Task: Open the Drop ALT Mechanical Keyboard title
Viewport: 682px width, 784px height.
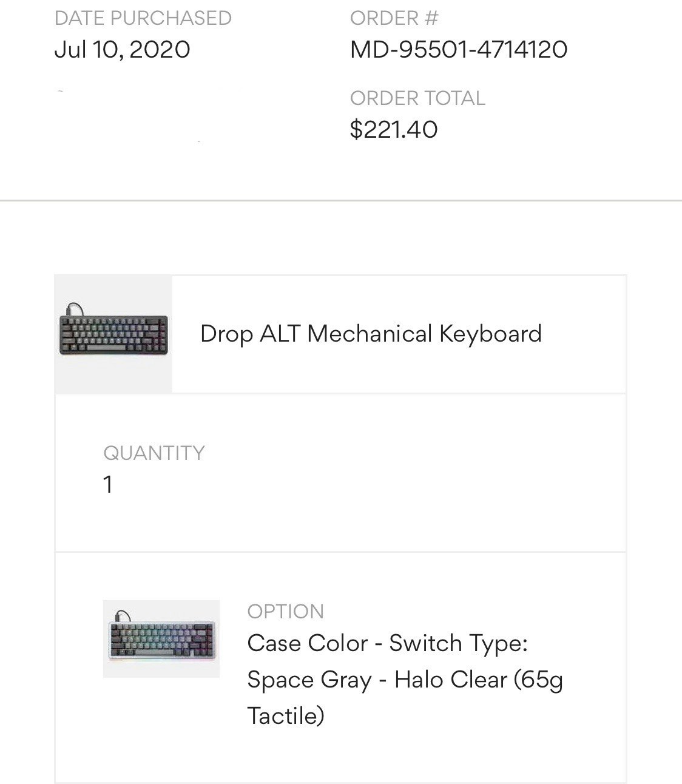Action: coord(371,334)
